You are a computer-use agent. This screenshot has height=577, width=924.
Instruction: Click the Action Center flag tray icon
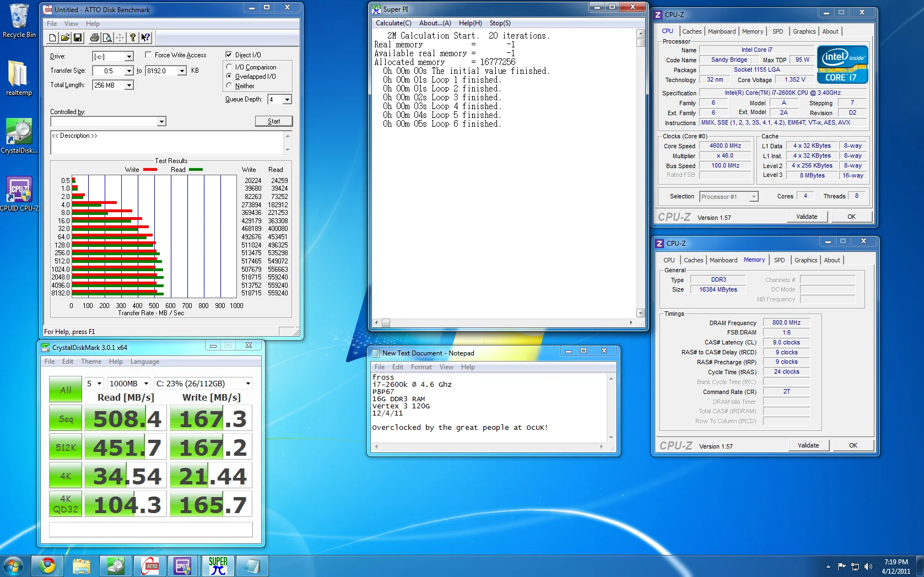[x=841, y=566]
